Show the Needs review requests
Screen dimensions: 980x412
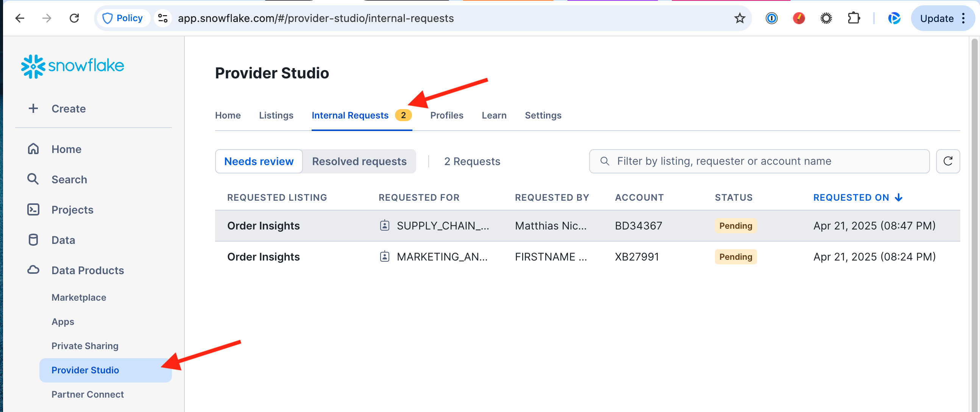[259, 161]
